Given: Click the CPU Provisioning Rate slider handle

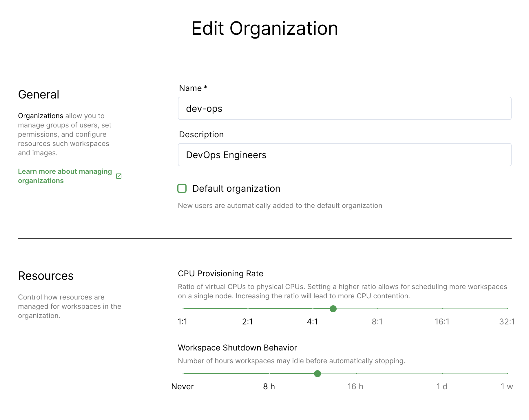Looking at the screenshot, I should pos(333,309).
